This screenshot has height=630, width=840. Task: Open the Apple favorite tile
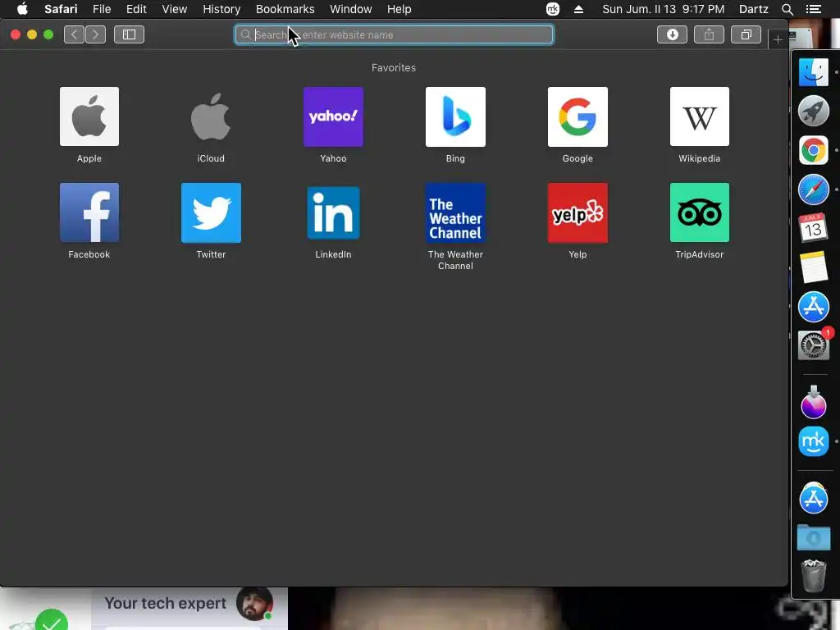pyautogui.click(x=89, y=116)
